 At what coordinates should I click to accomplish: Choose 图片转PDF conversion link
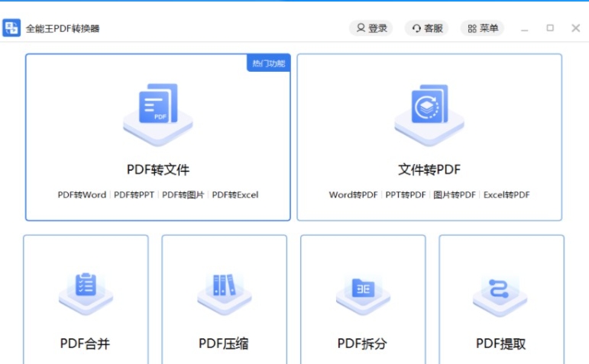tap(455, 195)
